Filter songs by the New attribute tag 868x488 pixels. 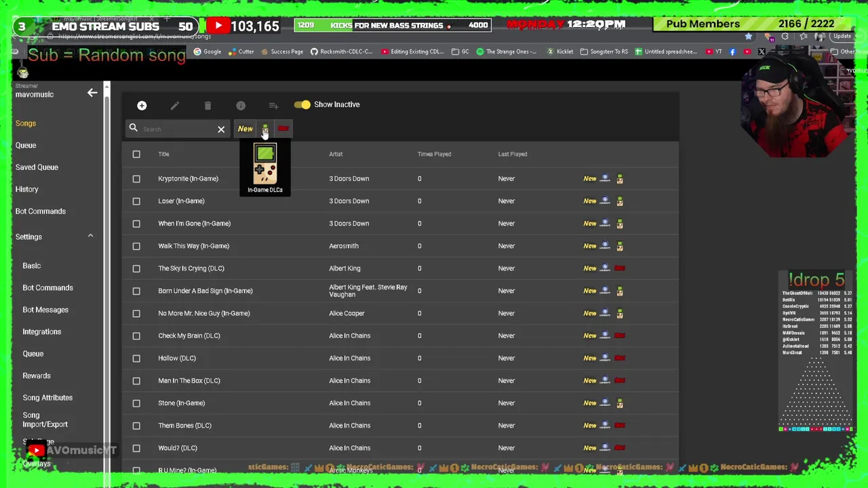tap(245, 129)
